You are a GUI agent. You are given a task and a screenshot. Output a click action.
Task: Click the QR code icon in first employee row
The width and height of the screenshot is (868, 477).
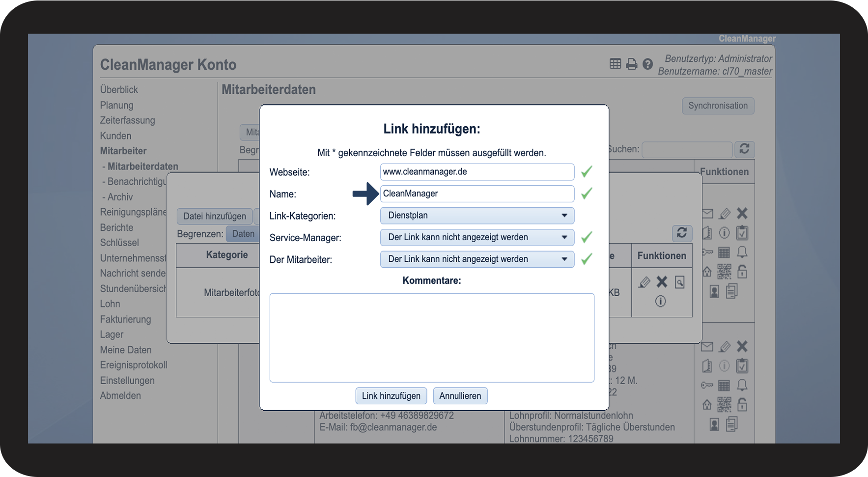click(x=724, y=272)
